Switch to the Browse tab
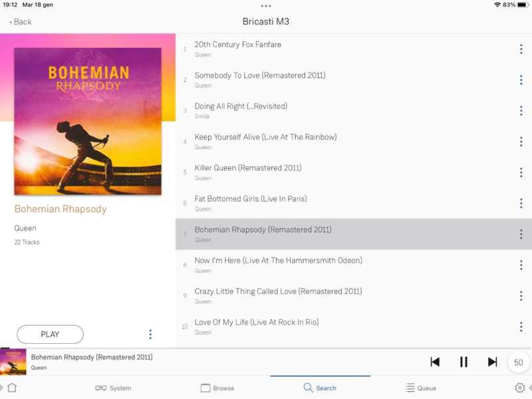Image resolution: width=532 pixels, height=399 pixels. 217,388
